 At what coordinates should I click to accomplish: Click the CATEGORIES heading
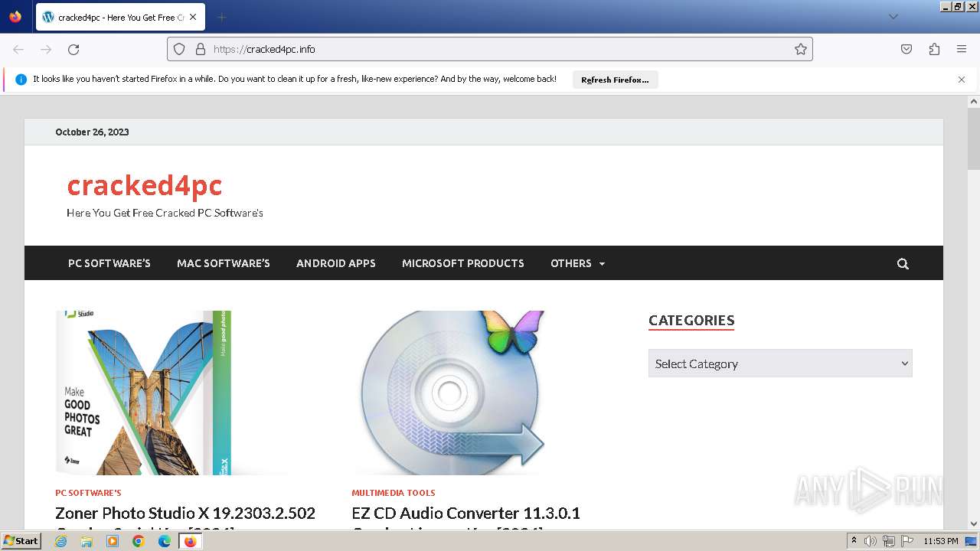(691, 320)
